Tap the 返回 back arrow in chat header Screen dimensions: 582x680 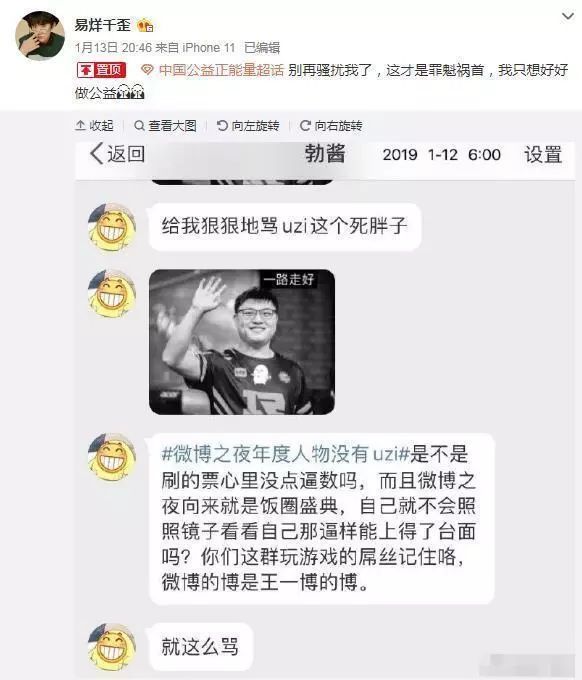(117, 154)
